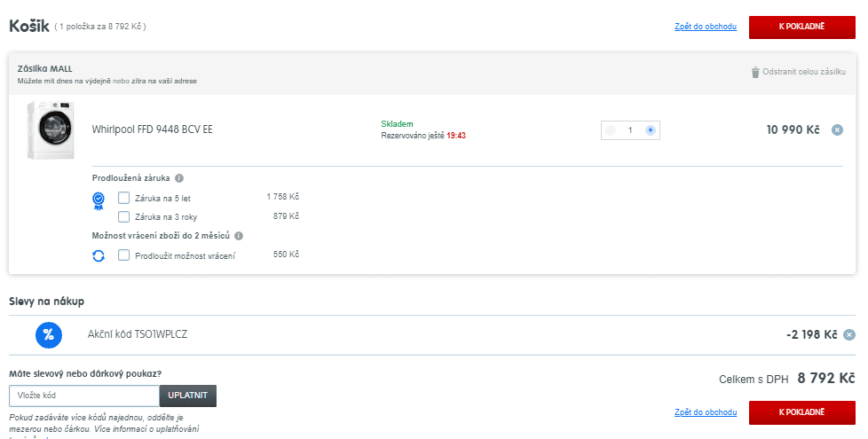Click the Košík page heading

(29, 26)
